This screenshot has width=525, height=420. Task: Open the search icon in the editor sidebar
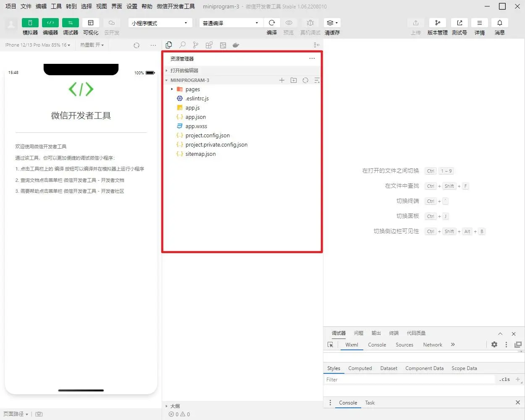182,45
